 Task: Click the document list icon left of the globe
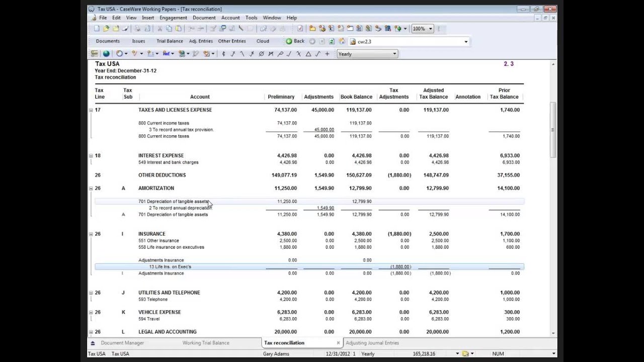[x=95, y=54]
